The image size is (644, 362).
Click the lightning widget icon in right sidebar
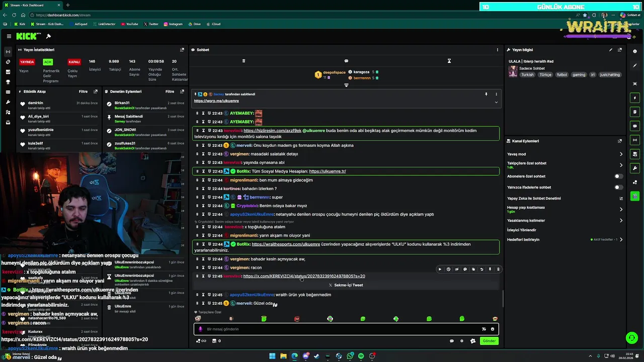tap(635, 98)
